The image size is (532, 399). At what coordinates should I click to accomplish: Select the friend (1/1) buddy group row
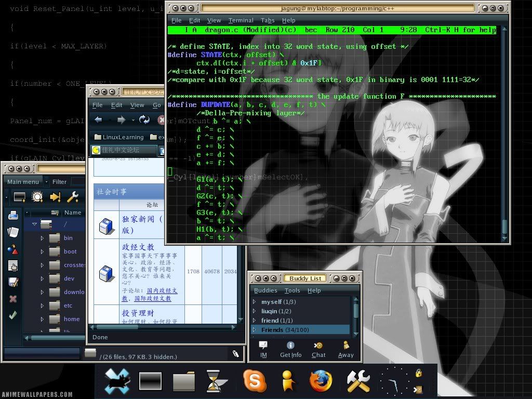coord(301,320)
